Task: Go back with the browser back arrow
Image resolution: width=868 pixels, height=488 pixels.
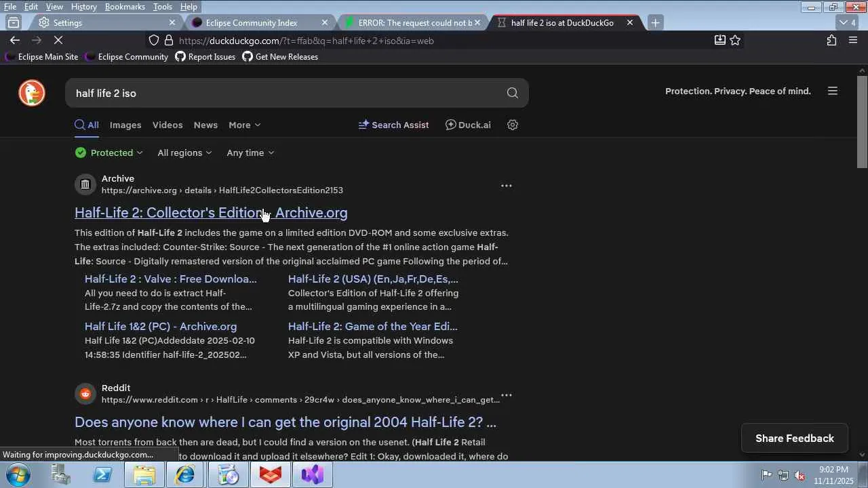Action: 15,41
